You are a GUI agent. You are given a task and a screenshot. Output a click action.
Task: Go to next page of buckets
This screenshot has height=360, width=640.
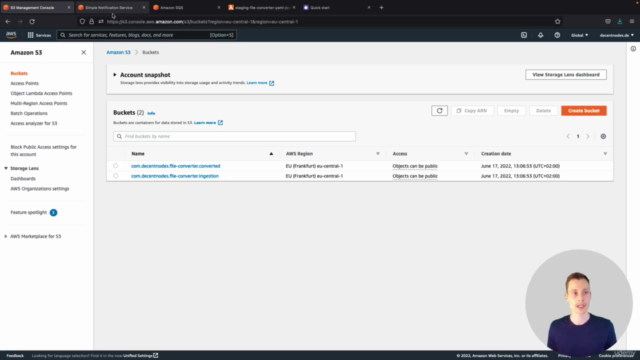pos(588,136)
